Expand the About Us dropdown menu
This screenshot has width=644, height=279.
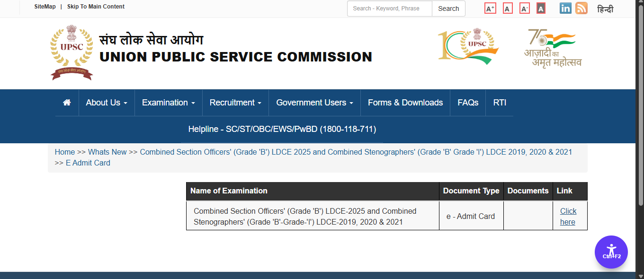(x=107, y=103)
